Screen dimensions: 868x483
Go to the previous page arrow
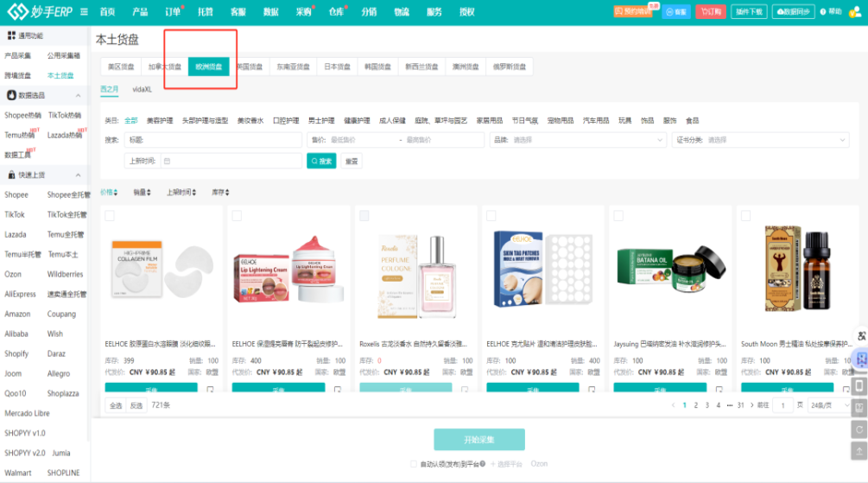[x=673, y=405]
